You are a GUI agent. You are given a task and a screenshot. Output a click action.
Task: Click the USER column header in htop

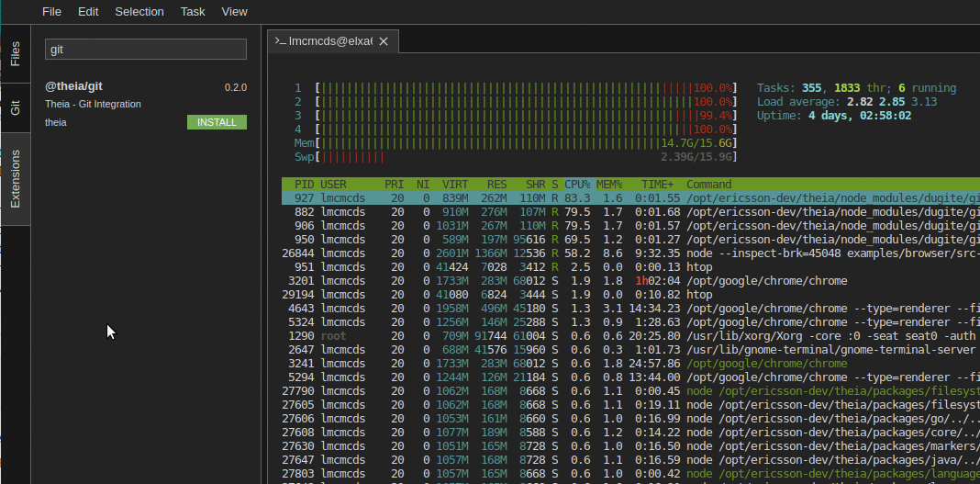coord(333,185)
